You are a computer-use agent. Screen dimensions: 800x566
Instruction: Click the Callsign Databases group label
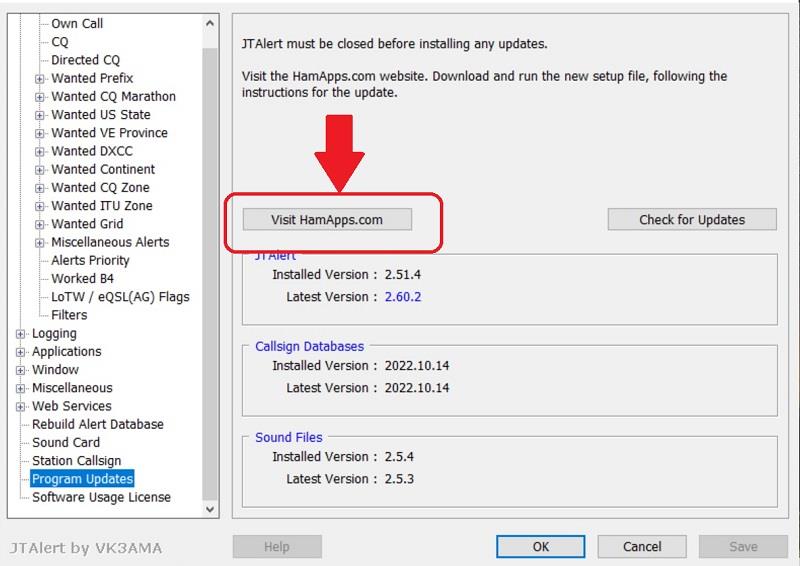[309, 347]
